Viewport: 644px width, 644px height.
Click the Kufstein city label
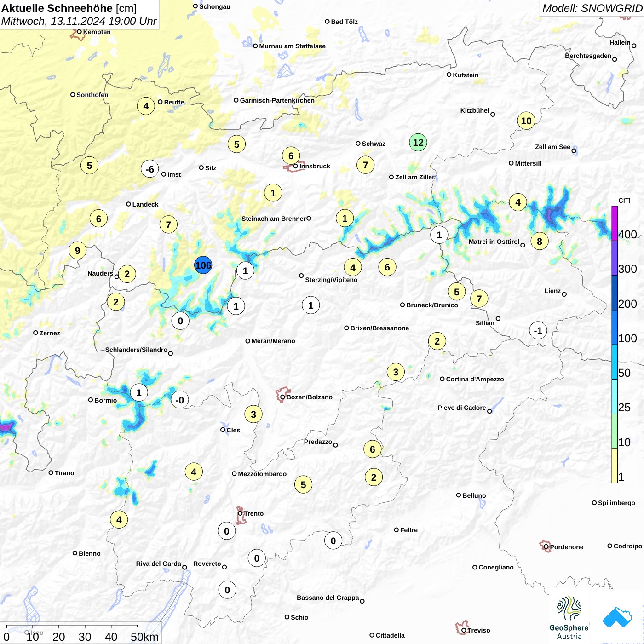pos(466,75)
